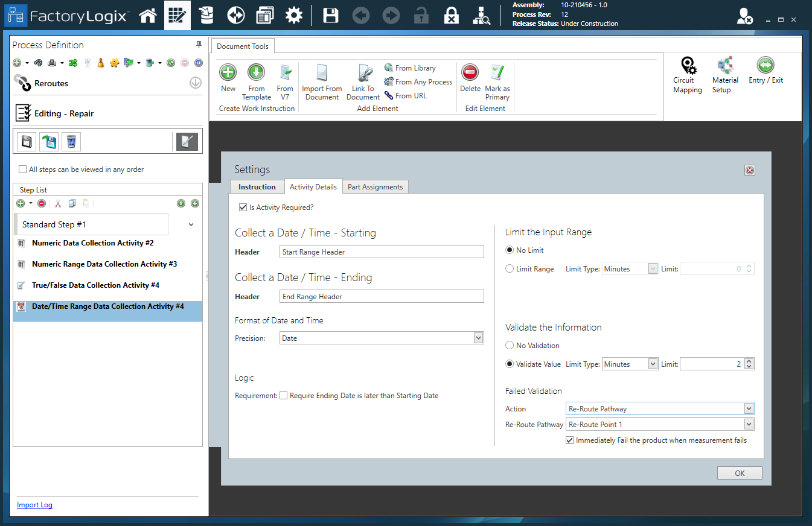Viewport: 812px width, 526px height.
Task: Click Link To Document
Action: coord(363,81)
